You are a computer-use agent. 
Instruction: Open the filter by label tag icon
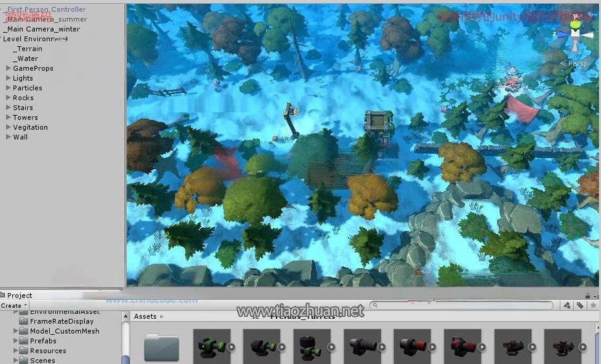pyautogui.click(x=580, y=305)
